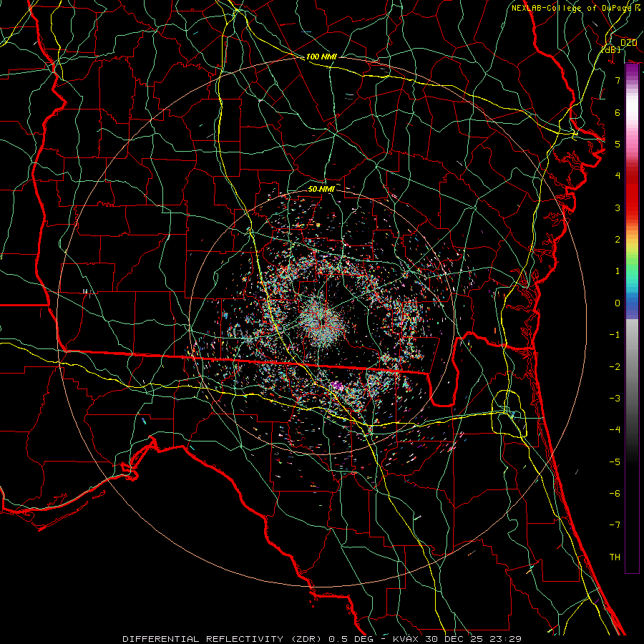This screenshot has height=644, width=644.
Task: Click the DZD legend title
Action: tap(628, 43)
